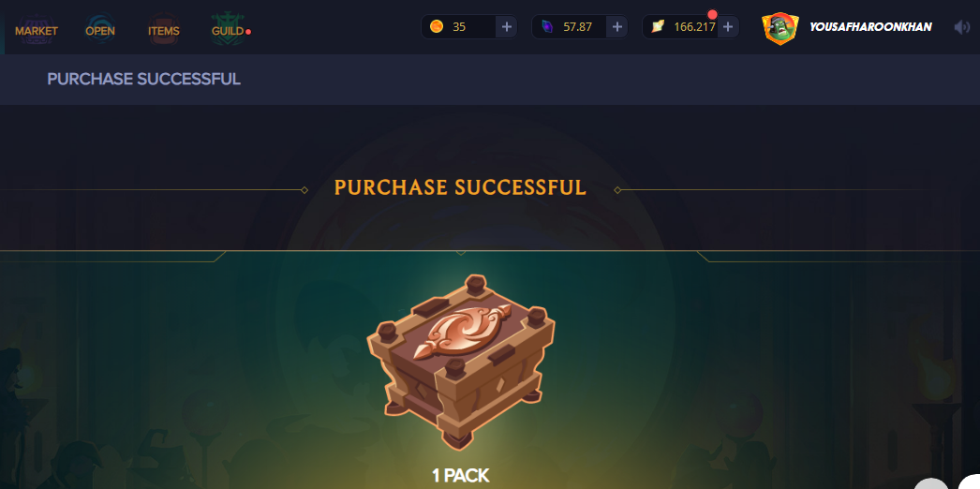The image size is (980, 489).
Task: Click the 57.87 DEC balance value
Action: point(577,27)
